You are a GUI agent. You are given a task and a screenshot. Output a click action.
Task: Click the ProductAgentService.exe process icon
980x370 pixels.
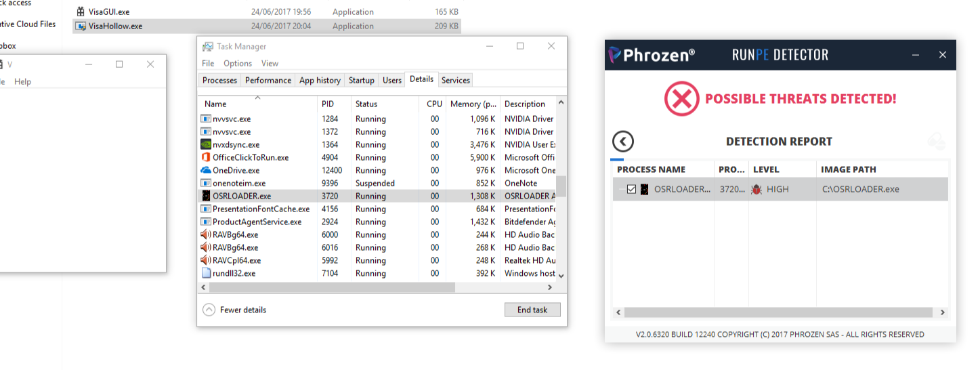(207, 222)
